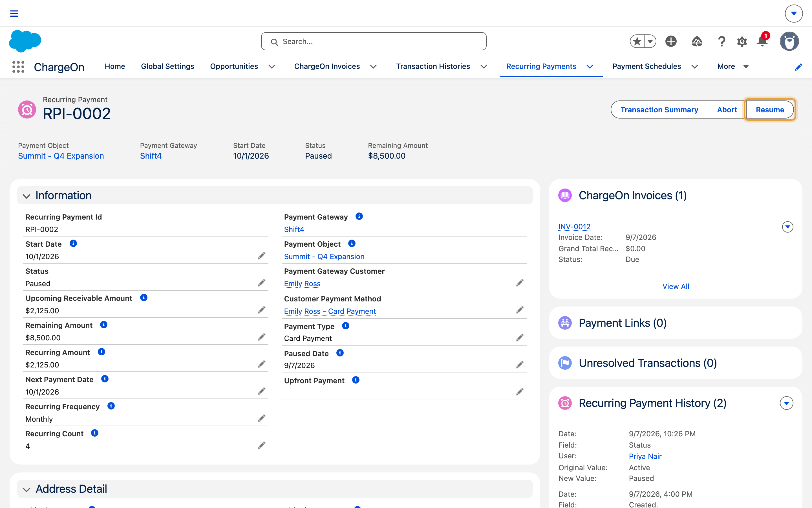The image size is (812, 508).
Task: Open actions menu for invoice INV-0012
Action: click(787, 227)
